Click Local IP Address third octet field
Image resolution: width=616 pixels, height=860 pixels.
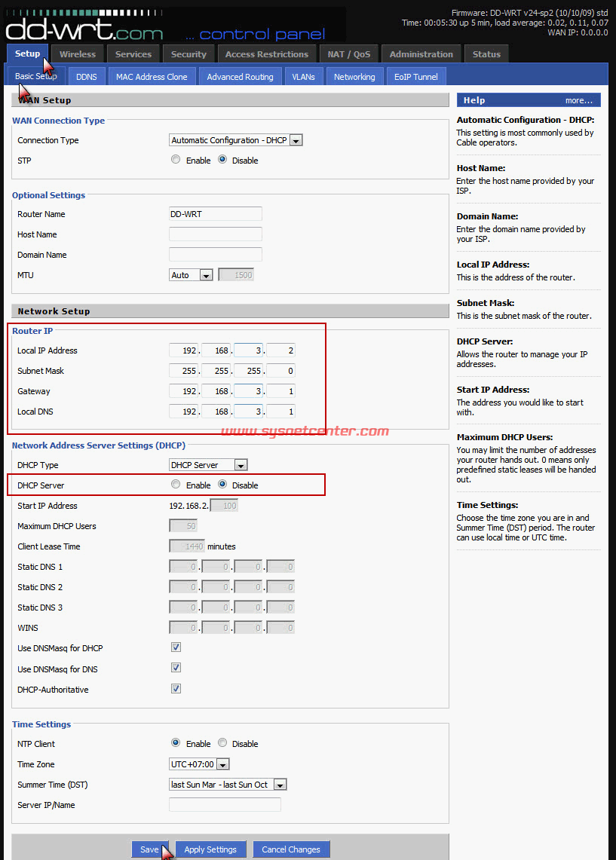pyautogui.click(x=249, y=350)
